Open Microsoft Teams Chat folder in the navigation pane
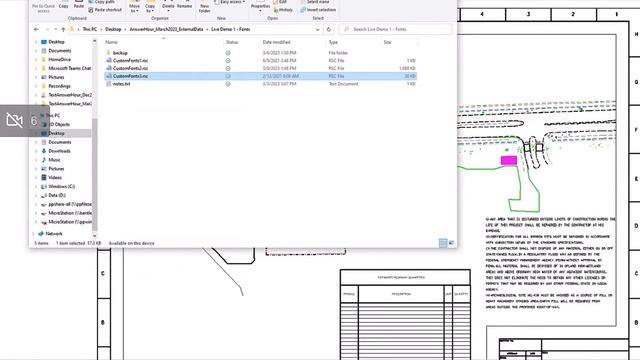 point(69,69)
